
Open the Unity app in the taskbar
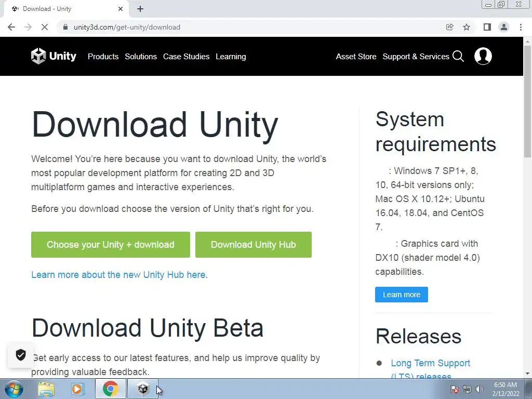[x=143, y=389]
